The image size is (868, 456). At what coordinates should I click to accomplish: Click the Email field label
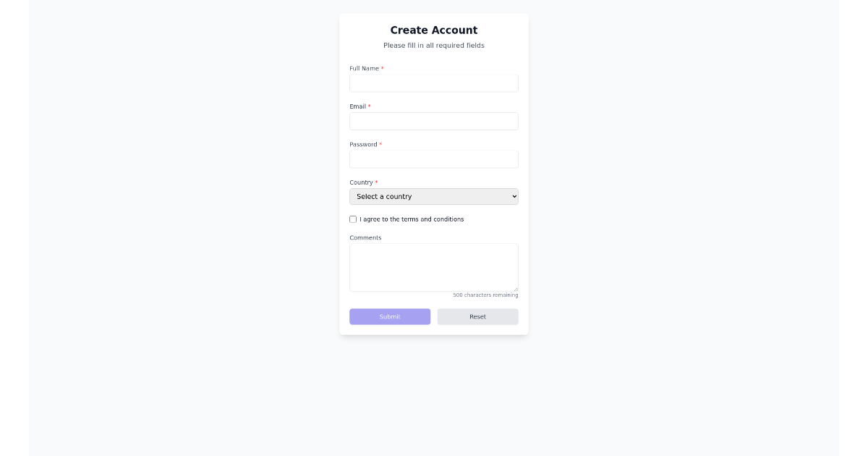[359, 106]
